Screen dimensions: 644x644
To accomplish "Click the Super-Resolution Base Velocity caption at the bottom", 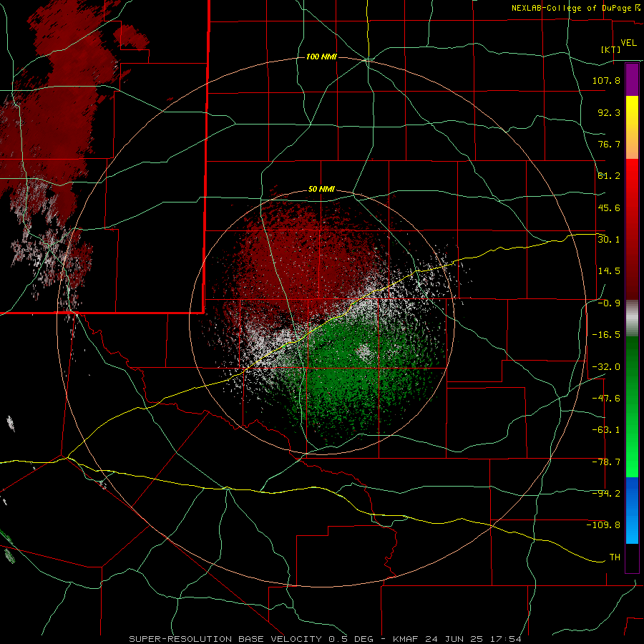I will click(326, 639).
